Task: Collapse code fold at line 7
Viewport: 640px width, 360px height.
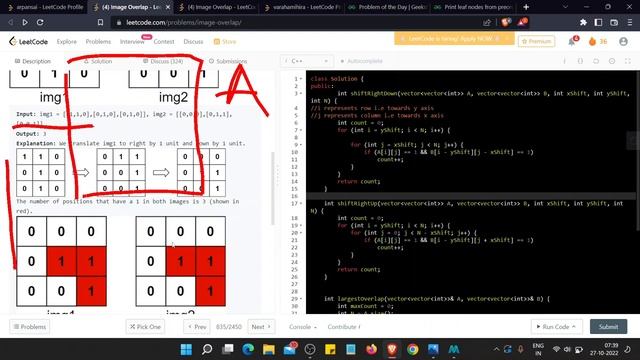Action: [x=301, y=130]
